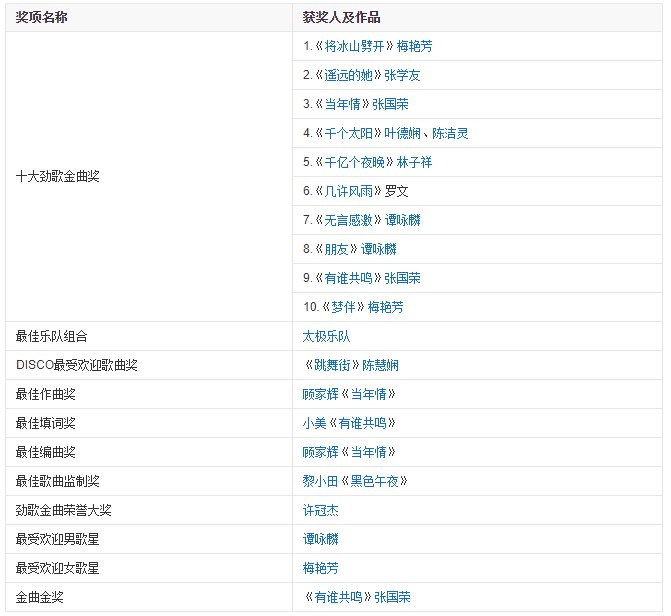The image size is (671, 616).
Task: Open the 《将冰山劈开》 song link
Action: [x=354, y=46]
